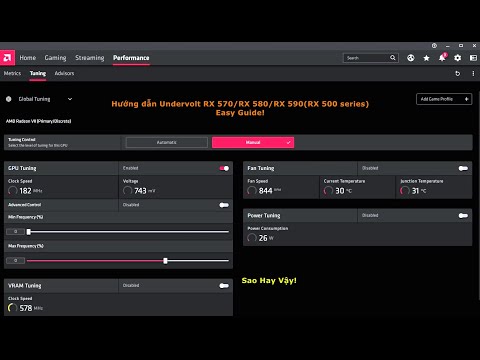
Task: Switch to the Metrics sub-tab
Action: coord(12,73)
